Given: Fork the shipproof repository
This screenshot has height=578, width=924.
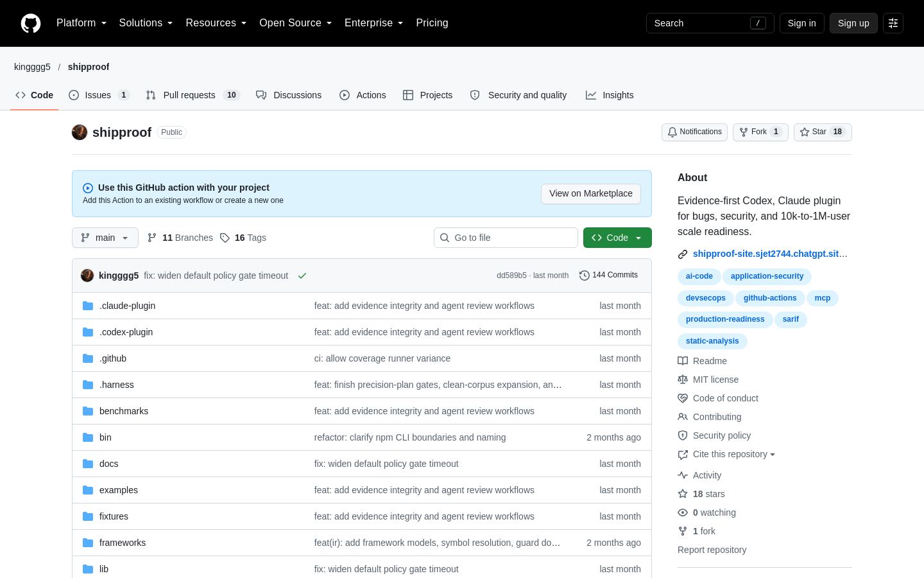Looking at the screenshot, I should tap(760, 132).
